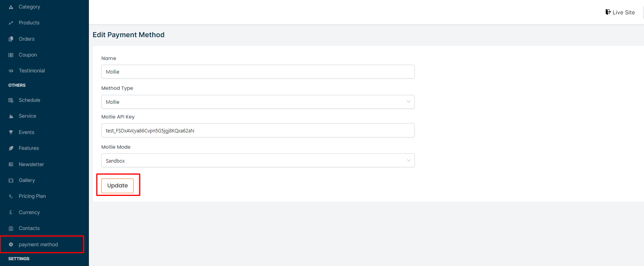Open the Newsletter section
The image size is (644, 266).
(x=31, y=165)
